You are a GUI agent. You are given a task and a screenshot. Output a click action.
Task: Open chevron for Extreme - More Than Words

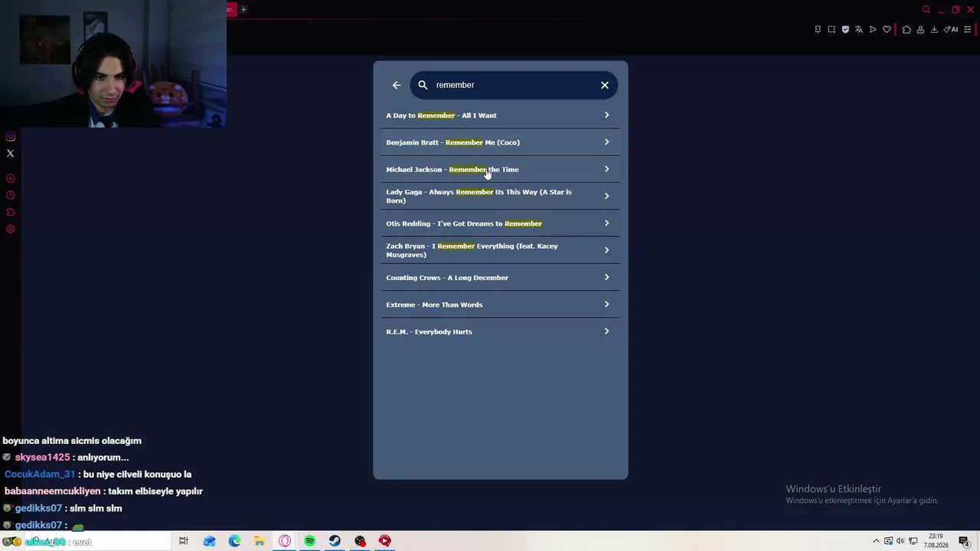(606, 305)
